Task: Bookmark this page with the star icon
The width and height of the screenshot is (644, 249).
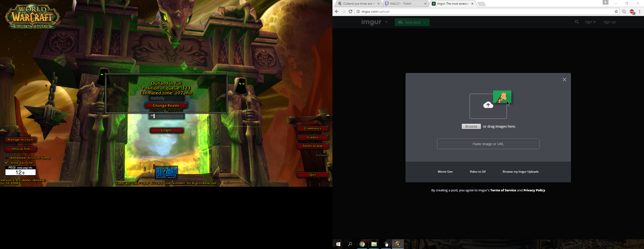Action: coord(616,11)
